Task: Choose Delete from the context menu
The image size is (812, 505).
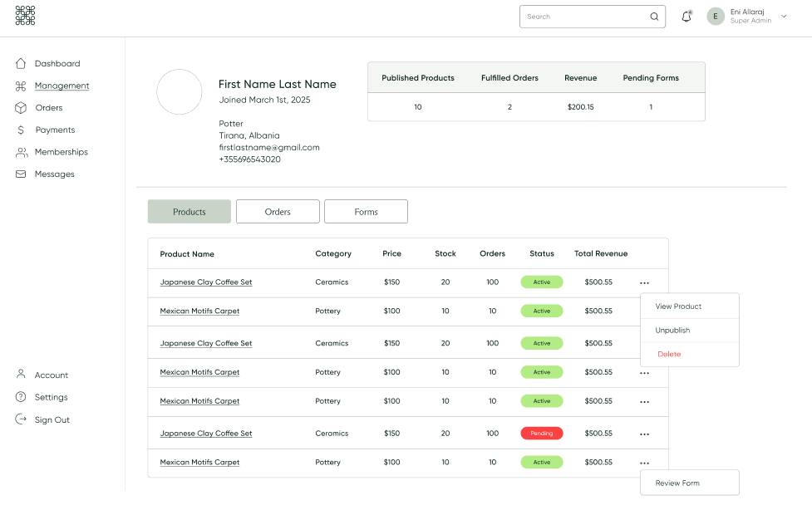Action: [x=669, y=354]
